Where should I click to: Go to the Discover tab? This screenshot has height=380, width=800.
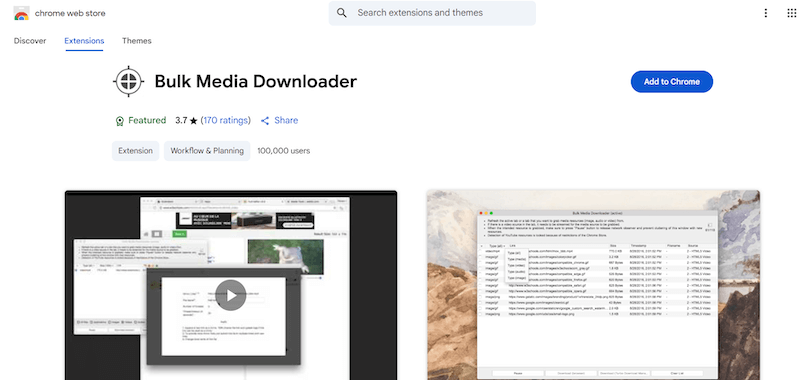pyautogui.click(x=30, y=41)
